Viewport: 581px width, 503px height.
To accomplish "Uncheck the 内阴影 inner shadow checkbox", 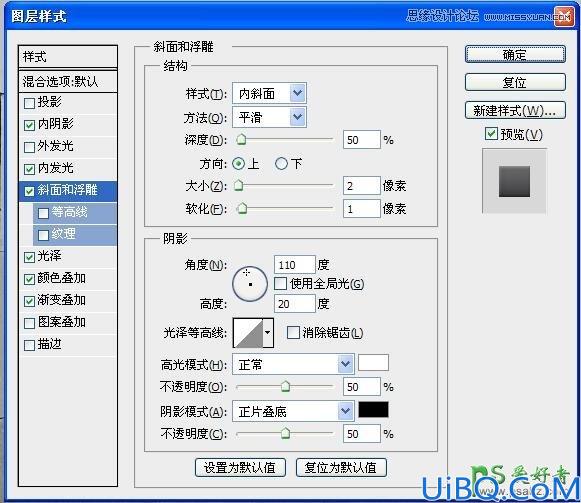I will 29,125.
